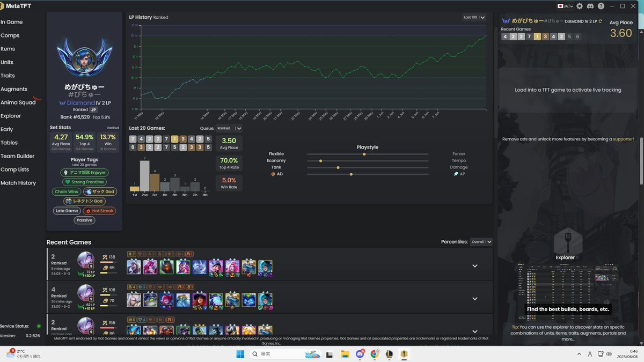Open Team Builder in the sidebar
Image resolution: width=644 pixels, height=362 pixels.
(18, 156)
